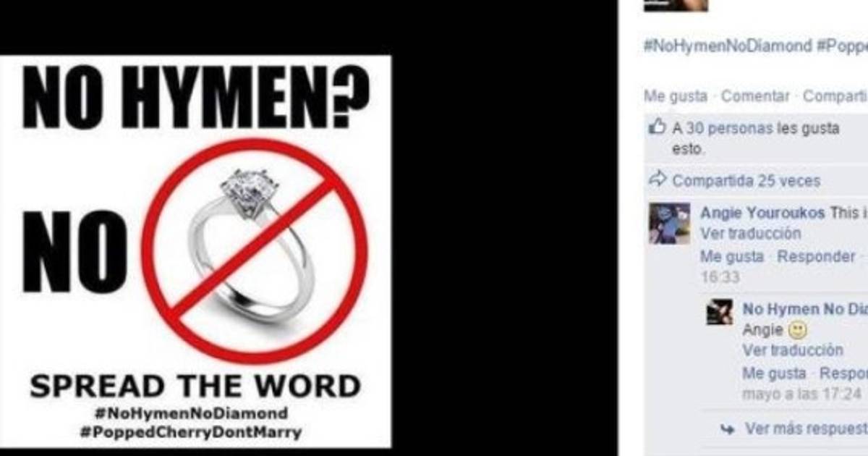Screen dimensions: 868x456
Task: Click the Me gusta link under hashtags
Action: pos(676,96)
